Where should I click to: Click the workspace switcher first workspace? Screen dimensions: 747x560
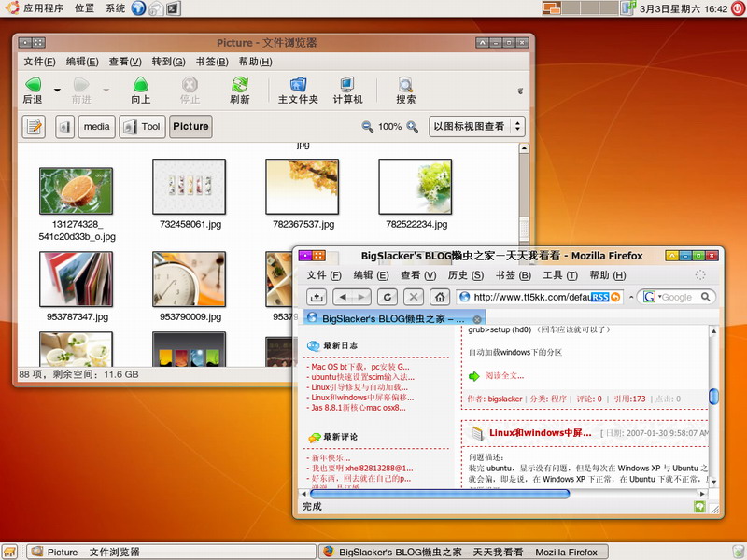(x=552, y=8)
